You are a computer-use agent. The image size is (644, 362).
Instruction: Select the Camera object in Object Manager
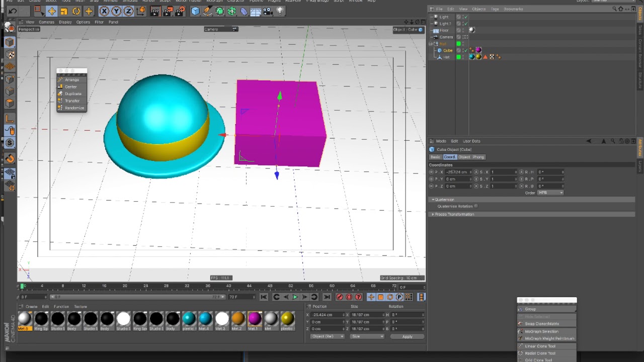[446, 37]
